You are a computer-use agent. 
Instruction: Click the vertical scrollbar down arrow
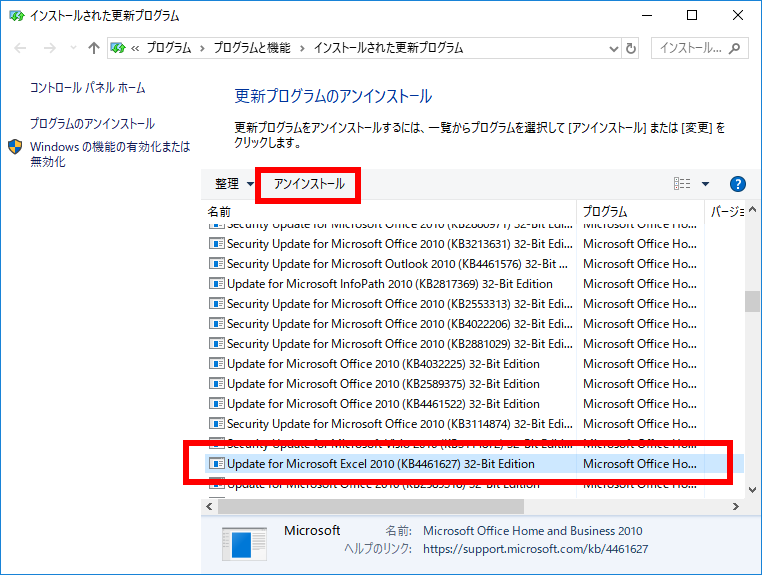752,490
